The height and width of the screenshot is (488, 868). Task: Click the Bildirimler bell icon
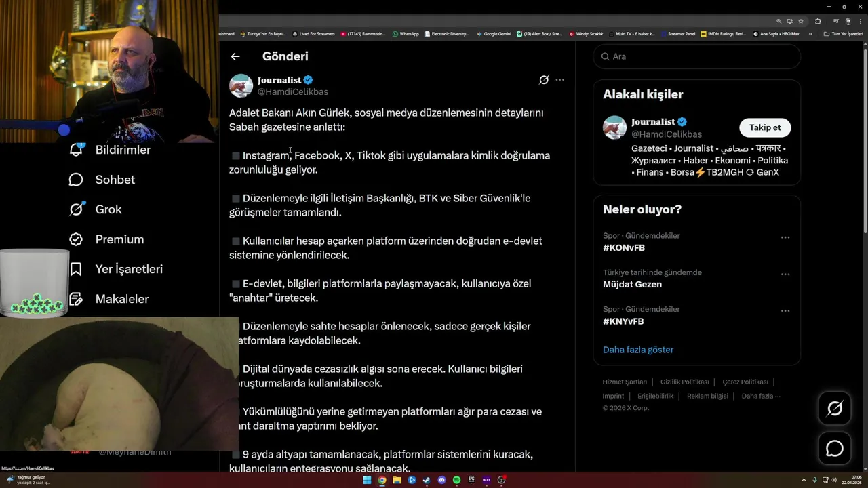tap(76, 150)
